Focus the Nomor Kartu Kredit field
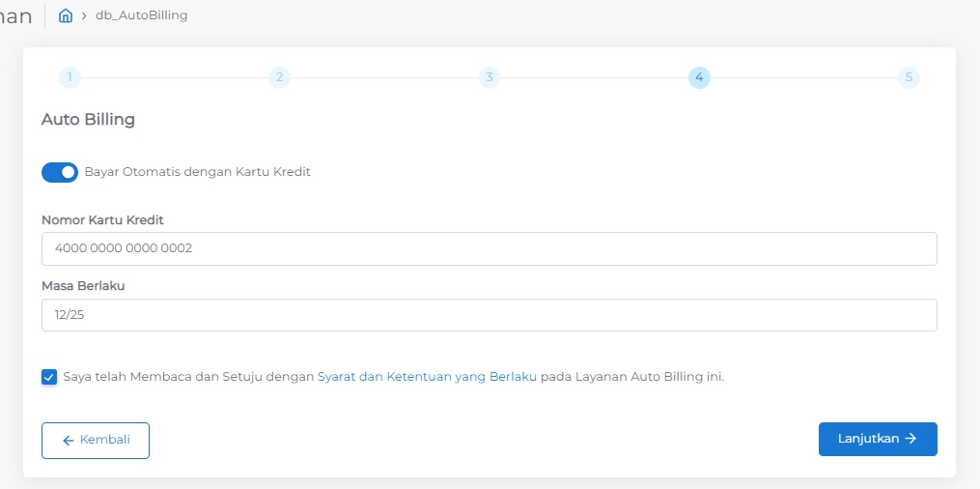 point(490,249)
